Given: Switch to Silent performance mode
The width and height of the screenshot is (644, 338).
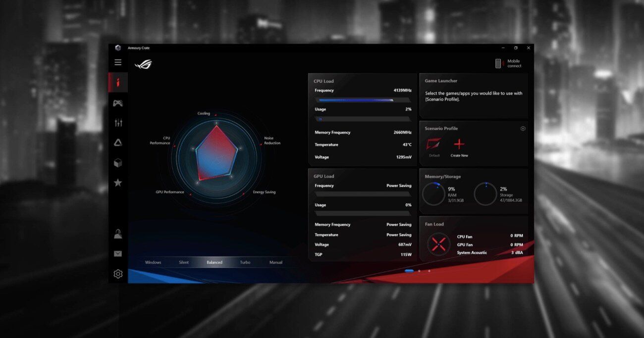Looking at the screenshot, I should click(184, 262).
